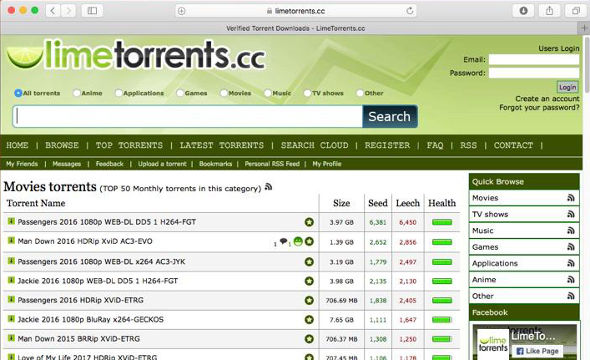Screen dimensions: 590x360
Task: Select the Applications radio button
Action: [x=119, y=93]
